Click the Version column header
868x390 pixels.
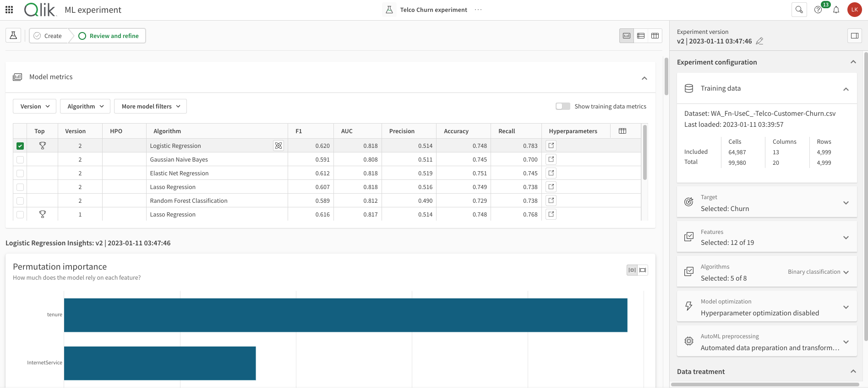(x=80, y=131)
